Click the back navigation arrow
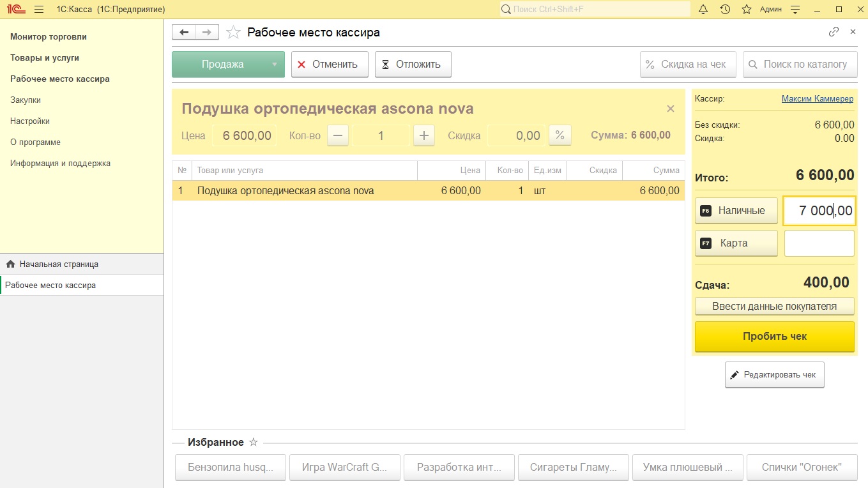The width and height of the screenshot is (868, 488). (184, 32)
